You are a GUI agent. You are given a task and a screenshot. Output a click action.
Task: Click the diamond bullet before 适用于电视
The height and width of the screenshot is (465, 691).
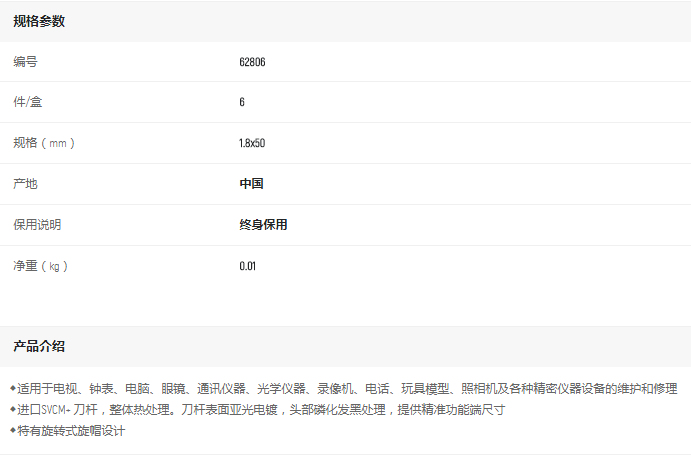(x=13, y=388)
